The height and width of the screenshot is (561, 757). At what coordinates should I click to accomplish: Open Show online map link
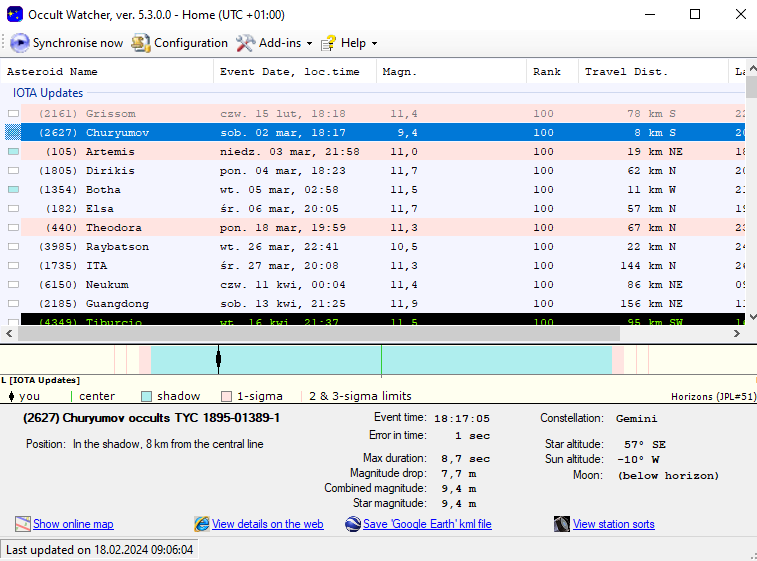pos(73,524)
